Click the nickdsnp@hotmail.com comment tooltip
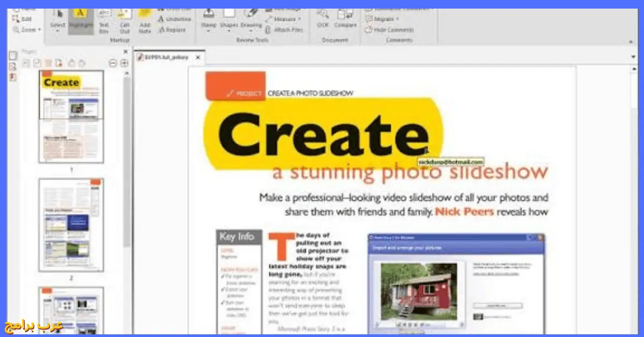The height and width of the screenshot is (337, 644). [x=450, y=162]
